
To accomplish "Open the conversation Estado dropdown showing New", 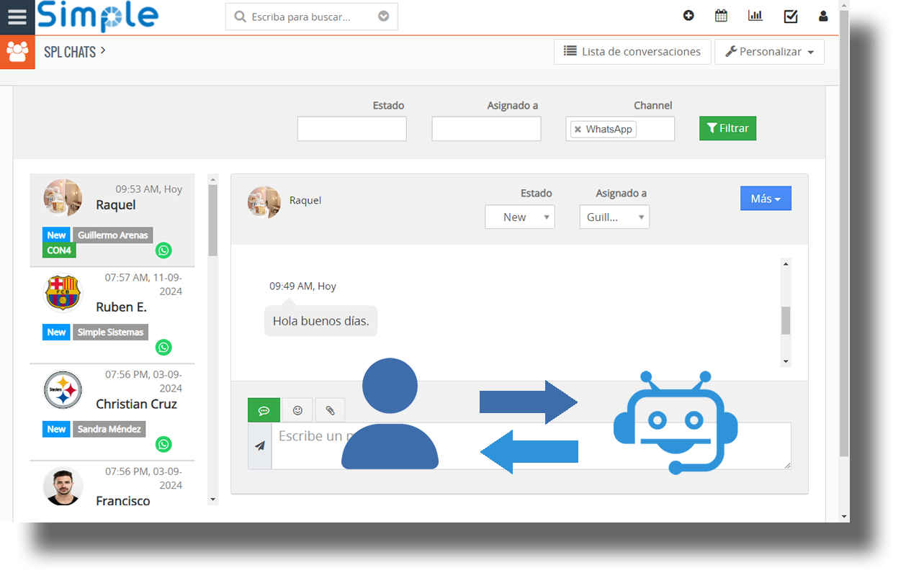I will coord(519,217).
